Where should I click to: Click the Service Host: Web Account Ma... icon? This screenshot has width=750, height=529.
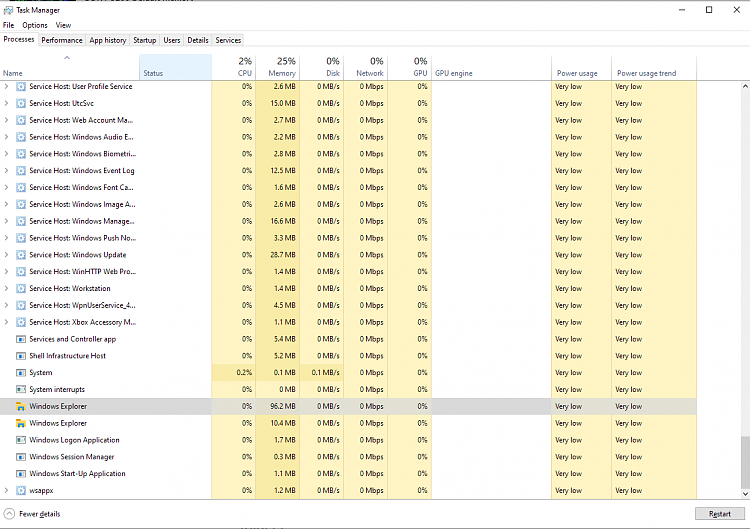click(21, 120)
